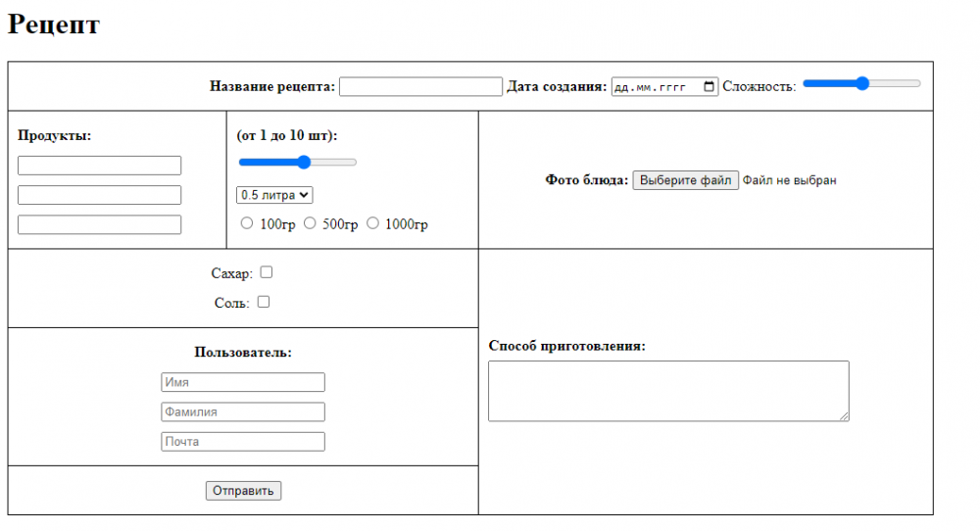Click inside Способ приготовления text area

tap(667, 391)
